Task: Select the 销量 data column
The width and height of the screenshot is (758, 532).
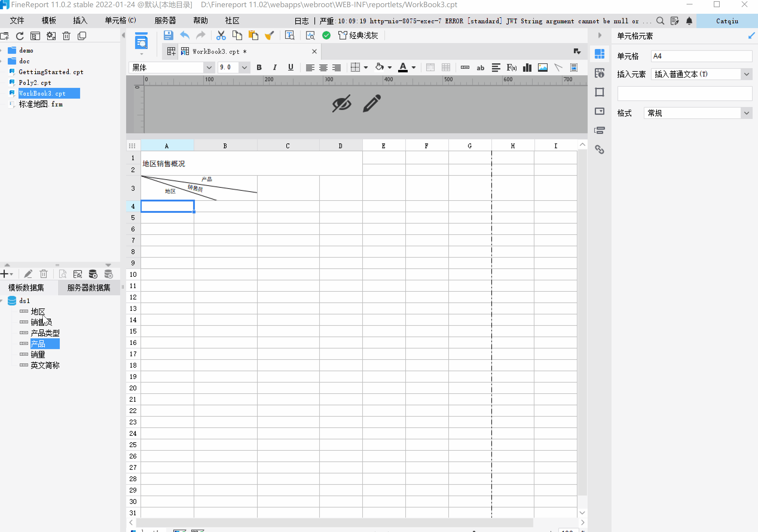Action: point(38,354)
